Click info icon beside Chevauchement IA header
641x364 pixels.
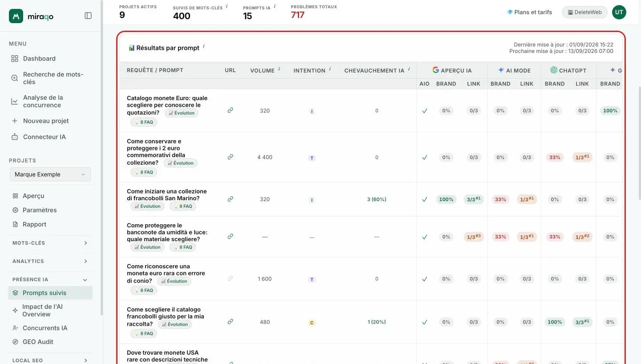click(x=409, y=69)
